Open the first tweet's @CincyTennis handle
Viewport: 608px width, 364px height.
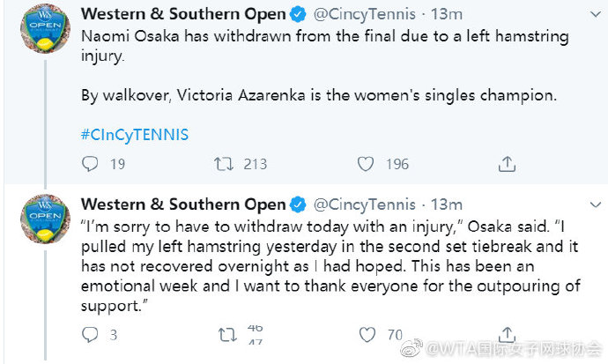(365, 14)
